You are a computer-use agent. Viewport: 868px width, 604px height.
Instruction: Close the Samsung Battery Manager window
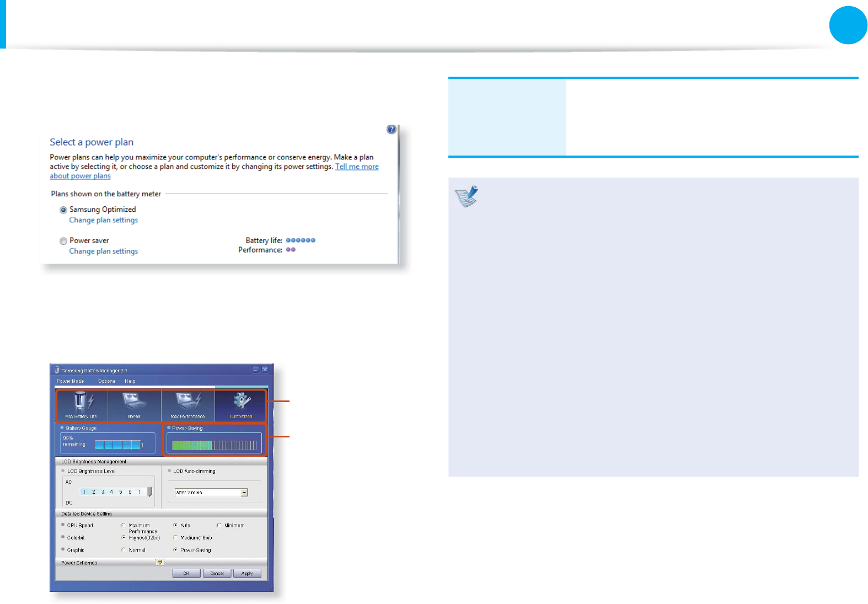coord(265,370)
